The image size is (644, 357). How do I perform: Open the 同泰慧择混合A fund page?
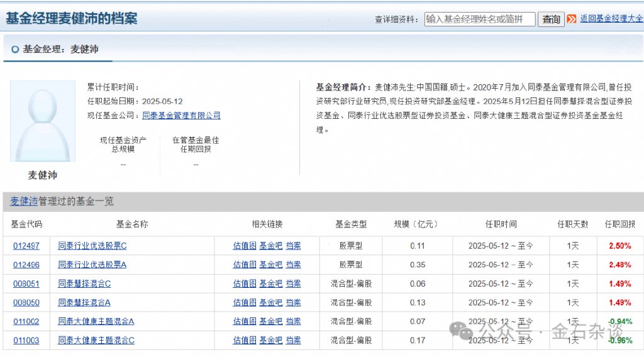(84, 302)
